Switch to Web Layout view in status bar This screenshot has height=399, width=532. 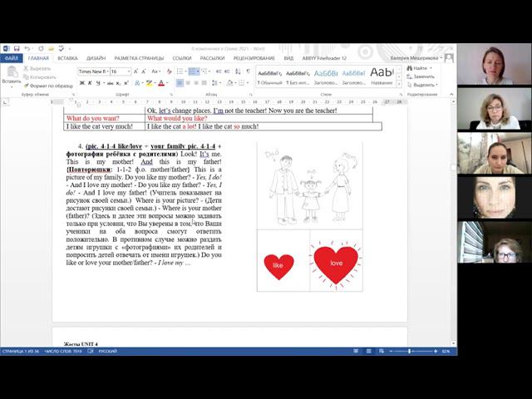(x=382, y=351)
